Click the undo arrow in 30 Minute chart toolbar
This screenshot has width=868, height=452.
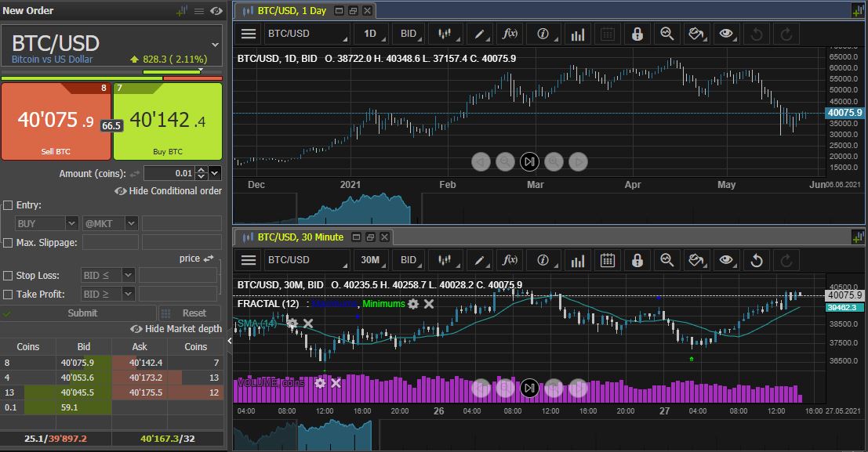click(756, 260)
